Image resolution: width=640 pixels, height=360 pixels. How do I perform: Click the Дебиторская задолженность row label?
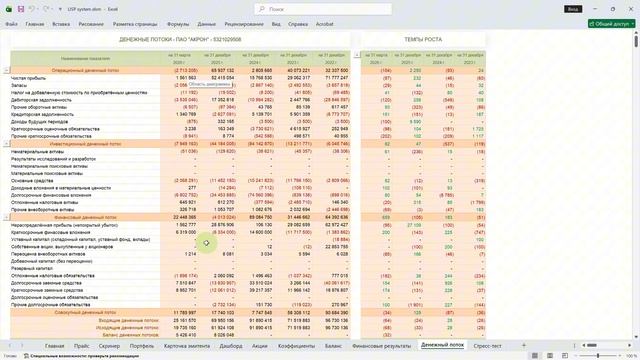click(x=41, y=100)
